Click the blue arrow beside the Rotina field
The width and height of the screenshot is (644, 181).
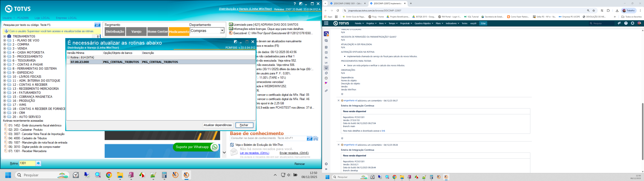38,163
